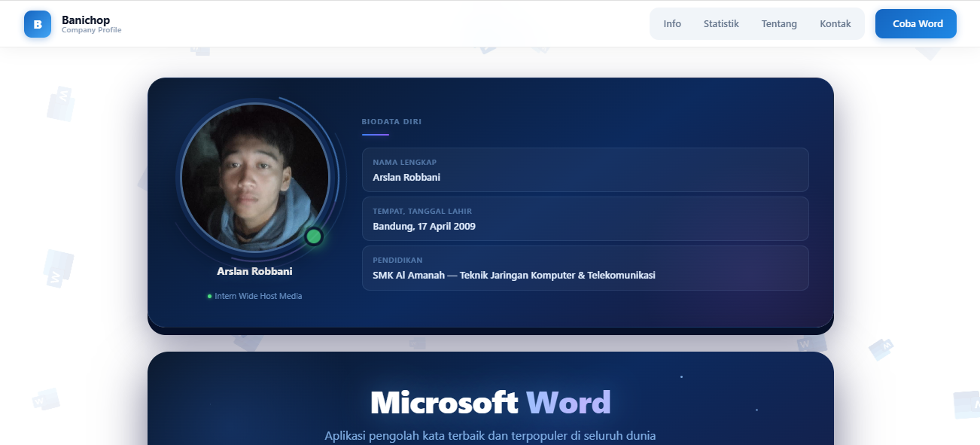The height and width of the screenshot is (445, 980).
Task: Click the SMK Al Amanah education text
Action: tap(514, 275)
